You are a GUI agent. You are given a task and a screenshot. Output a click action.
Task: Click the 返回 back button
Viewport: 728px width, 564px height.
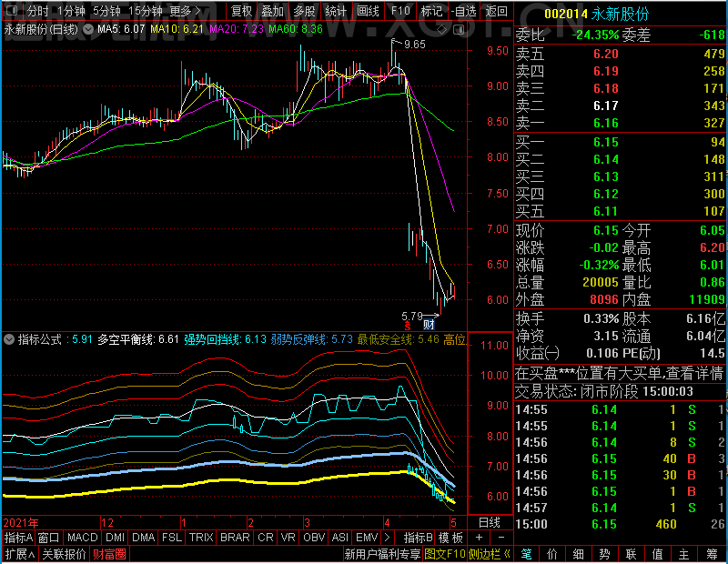tap(496, 11)
